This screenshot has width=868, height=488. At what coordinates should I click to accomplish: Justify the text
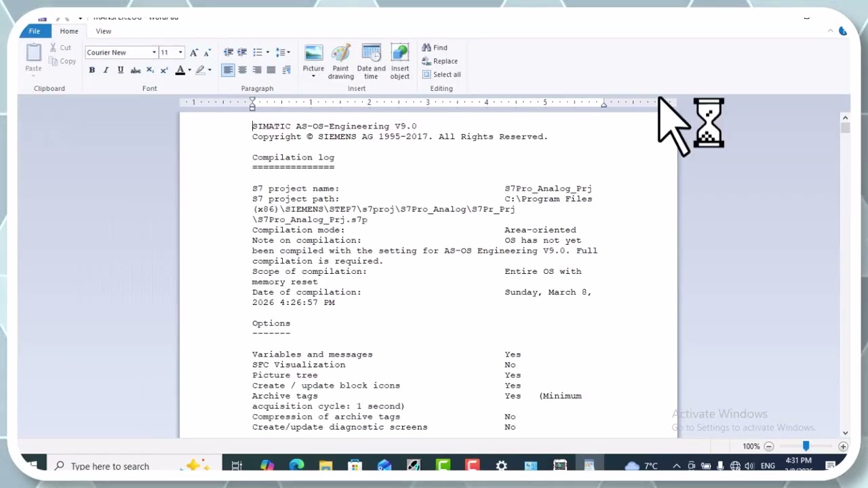[x=271, y=70]
